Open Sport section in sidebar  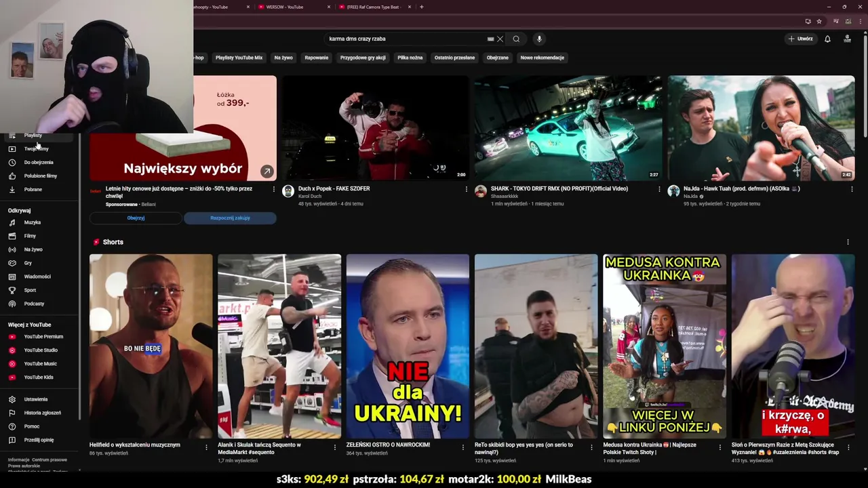coord(30,290)
